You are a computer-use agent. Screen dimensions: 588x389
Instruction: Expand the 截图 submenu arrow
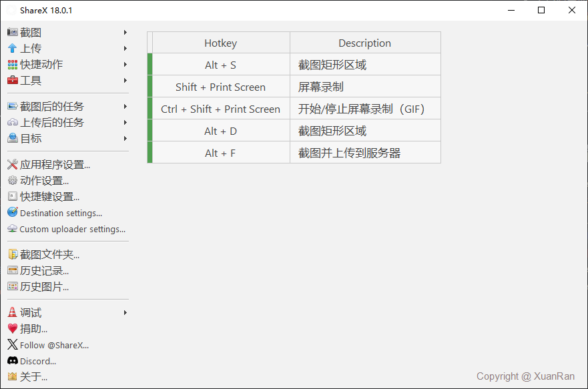tap(125, 33)
